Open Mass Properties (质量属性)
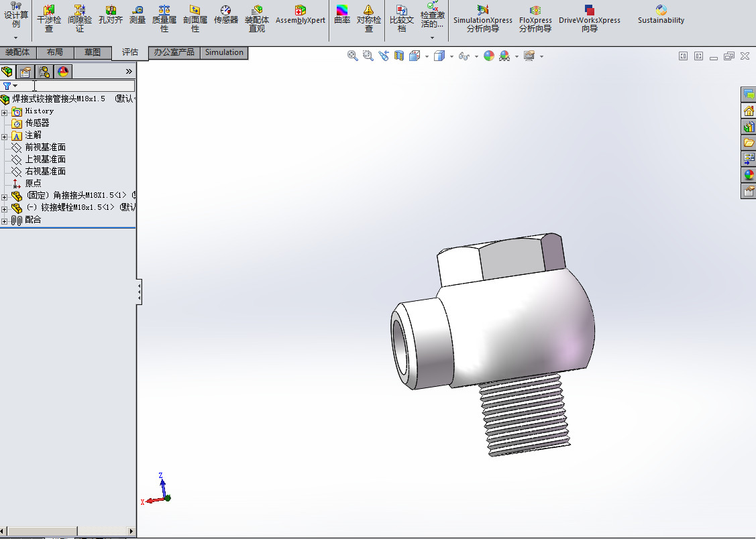Viewport: 756px width, 539px height. pyautogui.click(x=164, y=18)
